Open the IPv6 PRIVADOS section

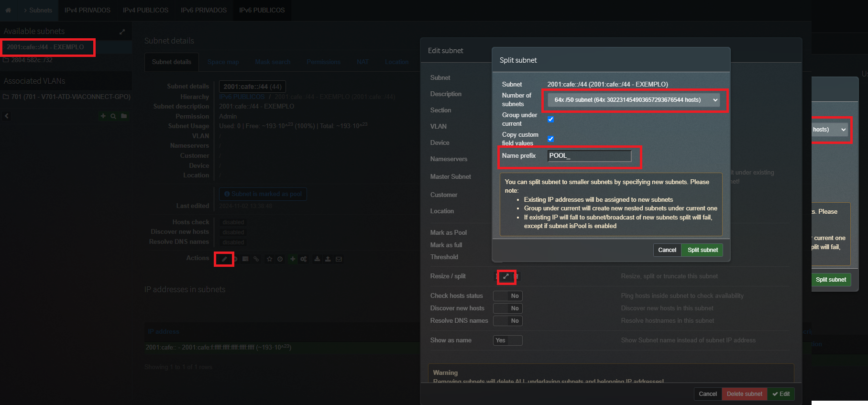(204, 10)
